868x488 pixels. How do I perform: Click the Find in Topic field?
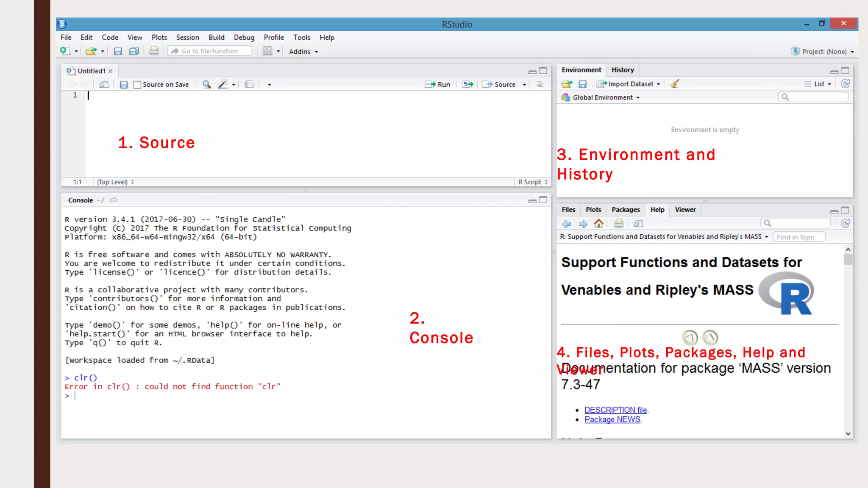click(x=798, y=237)
